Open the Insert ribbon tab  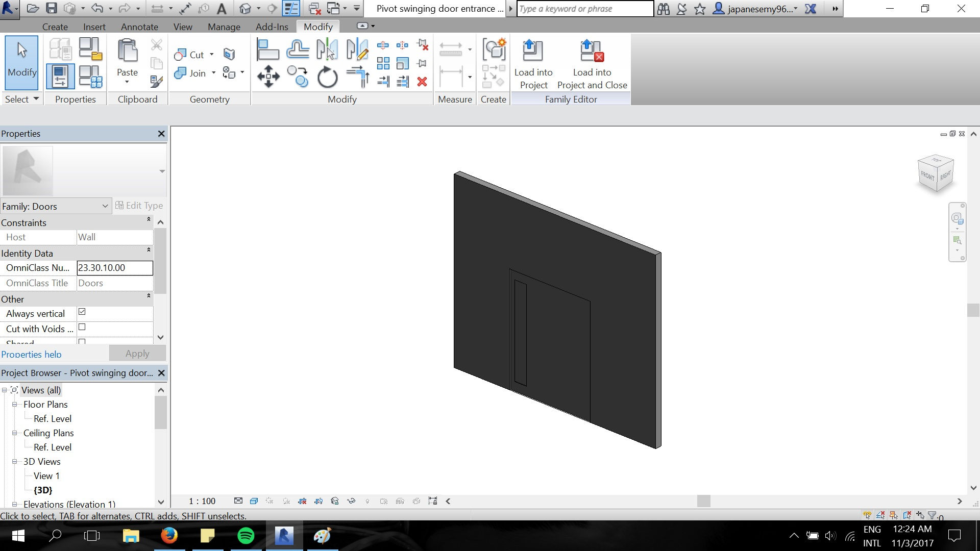click(94, 27)
